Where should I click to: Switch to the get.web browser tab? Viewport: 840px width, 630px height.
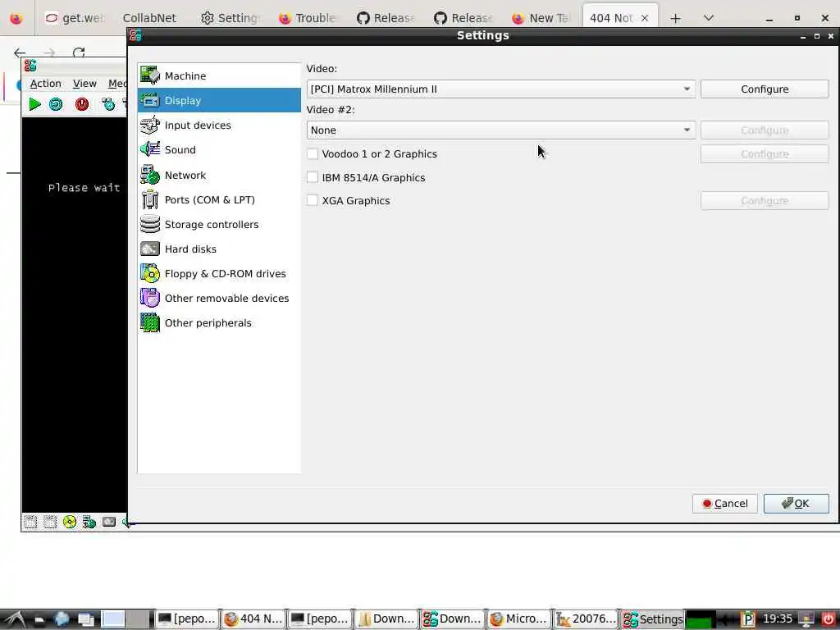pyautogui.click(x=75, y=18)
